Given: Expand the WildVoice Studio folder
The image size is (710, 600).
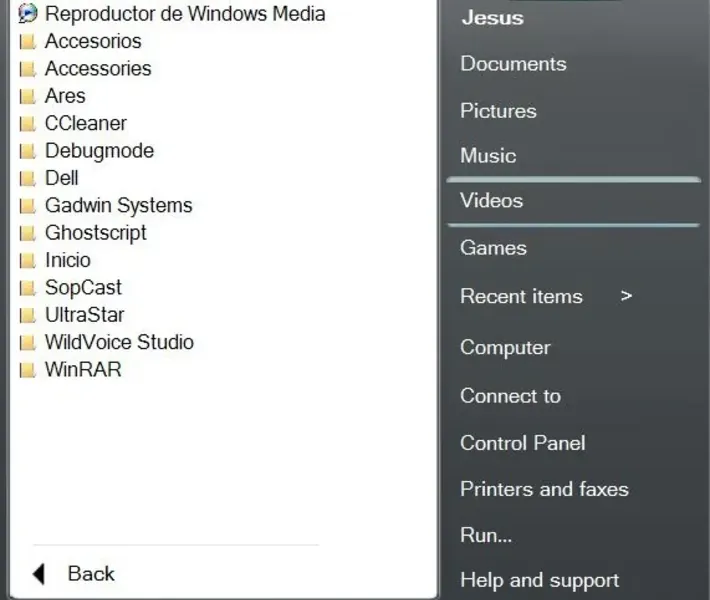Looking at the screenshot, I should coord(119,342).
